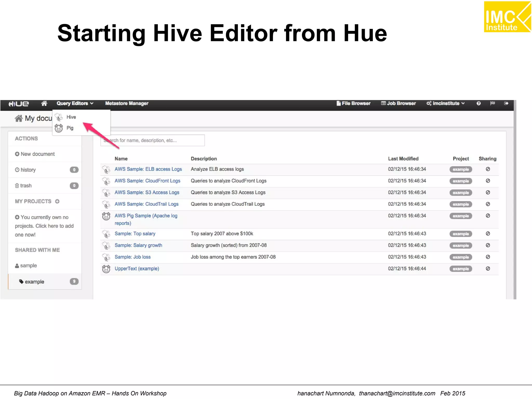Sort by Description column header
The width and height of the screenshot is (532, 399).
[x=204, y=159]
